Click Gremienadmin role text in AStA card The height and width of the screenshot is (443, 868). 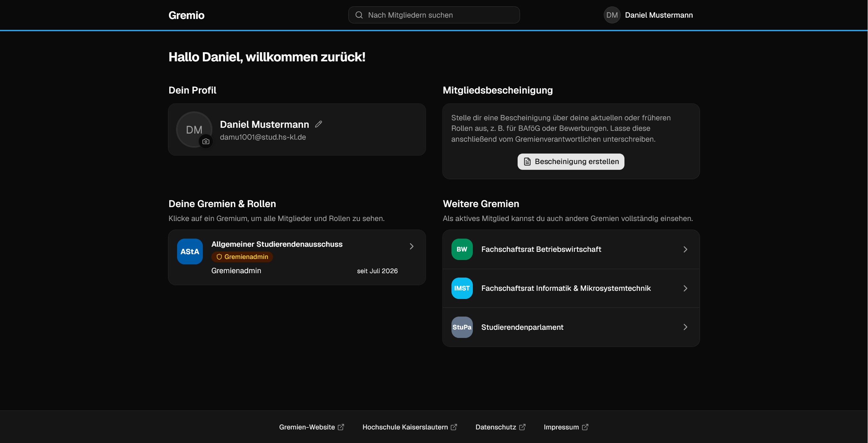(x=236, y=271)
